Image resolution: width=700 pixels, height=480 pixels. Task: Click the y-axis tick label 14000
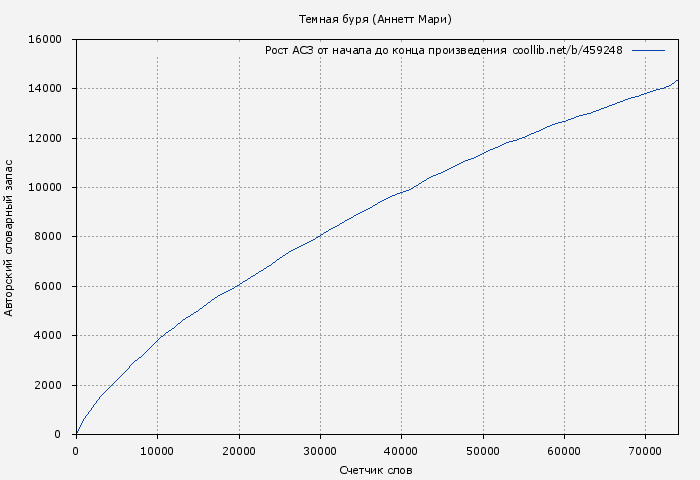click(45, 89)
